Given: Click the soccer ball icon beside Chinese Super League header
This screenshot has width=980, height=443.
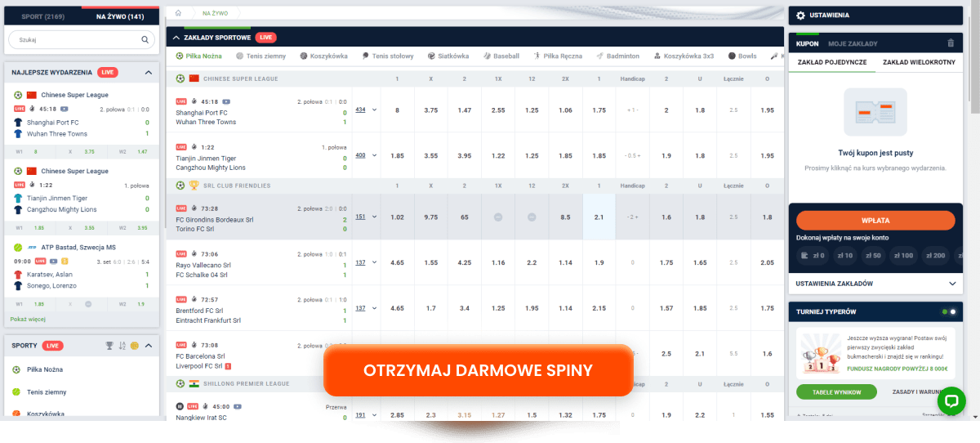Looking at the screenshot, I should (180, 78).
